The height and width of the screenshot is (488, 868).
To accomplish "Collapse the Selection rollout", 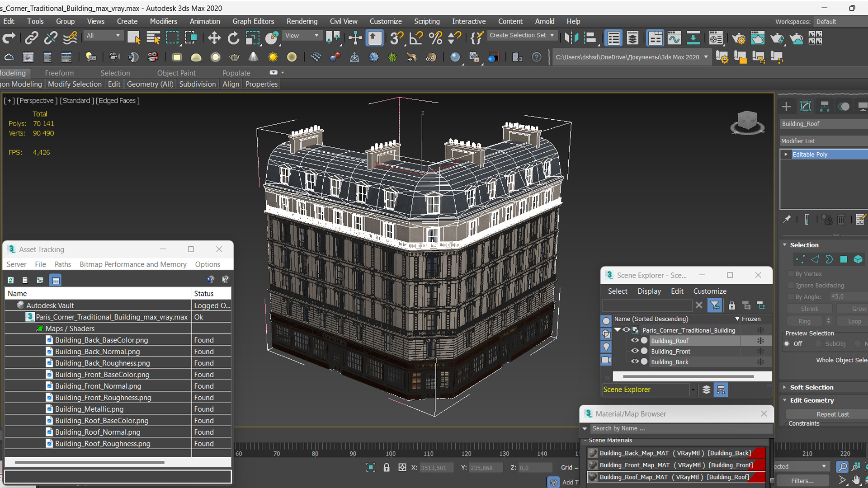I will pos(785,245).
